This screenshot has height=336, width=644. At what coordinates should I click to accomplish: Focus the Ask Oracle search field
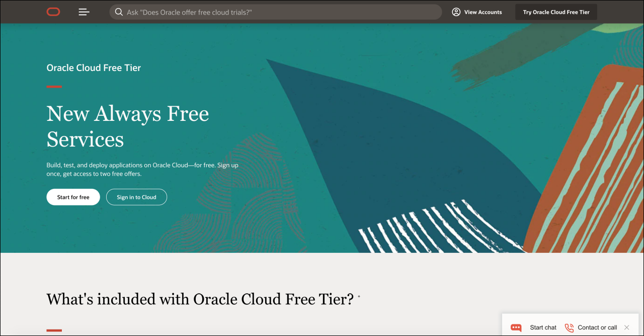coord(276,12)
